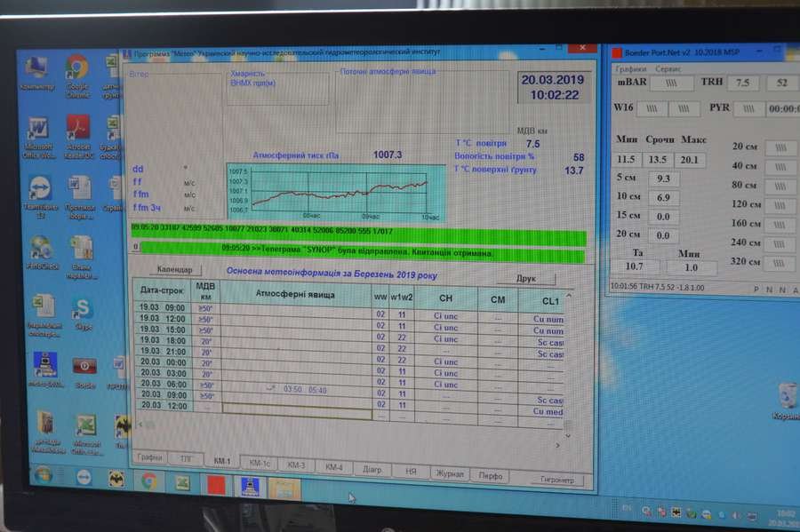Click the 5 см soil temperature field
The height and width of the screenshot is (532, 800).
661,179
